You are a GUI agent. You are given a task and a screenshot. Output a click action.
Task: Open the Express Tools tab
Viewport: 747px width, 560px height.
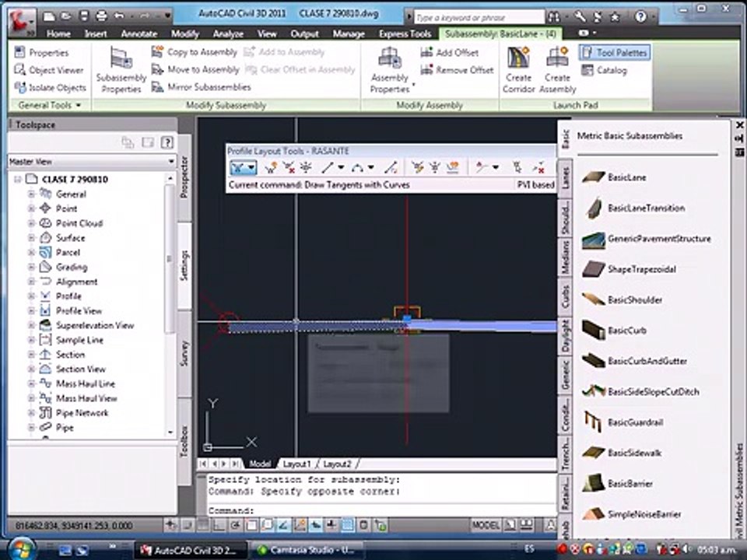(x=405, y=33)
